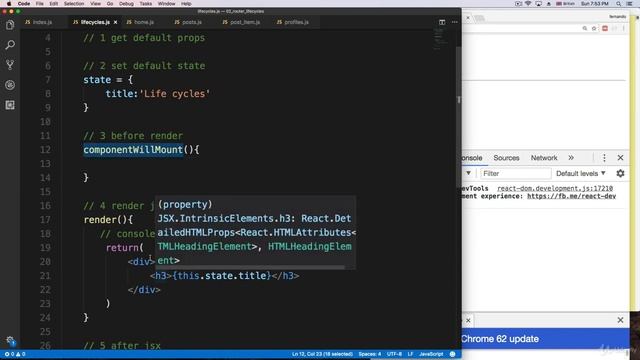Click the console Filter input field
This screenshot has height=360, width=640.
point(516,173)
